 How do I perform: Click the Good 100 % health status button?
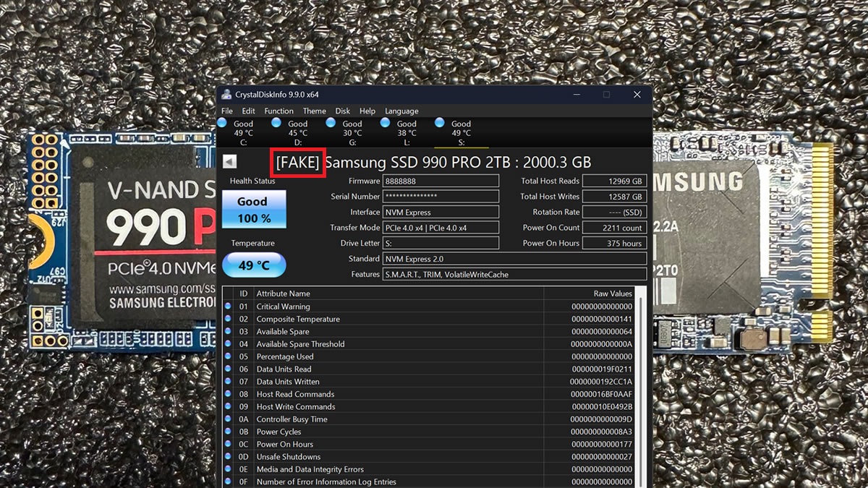coord(253,210)
